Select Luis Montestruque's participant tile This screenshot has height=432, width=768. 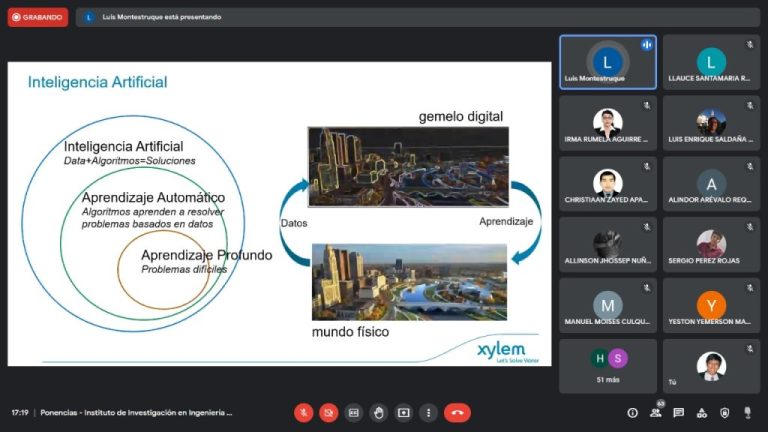pos(607,62)
